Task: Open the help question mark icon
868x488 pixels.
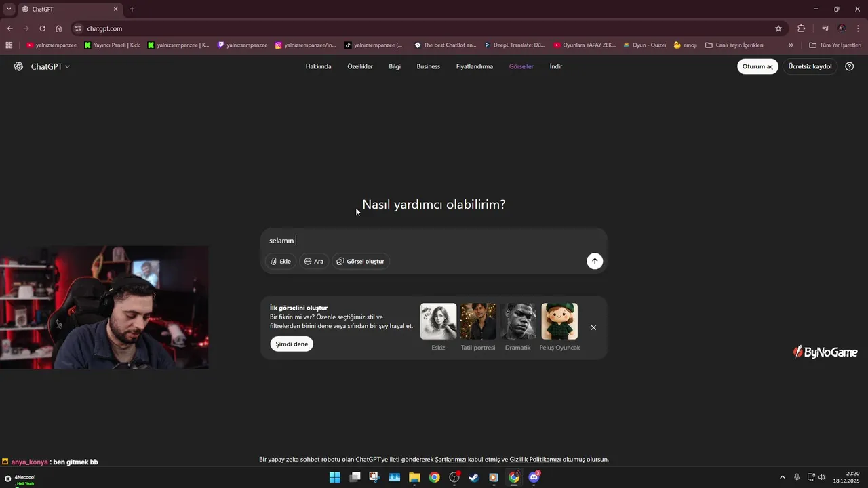Action: (x=850, y=66)
